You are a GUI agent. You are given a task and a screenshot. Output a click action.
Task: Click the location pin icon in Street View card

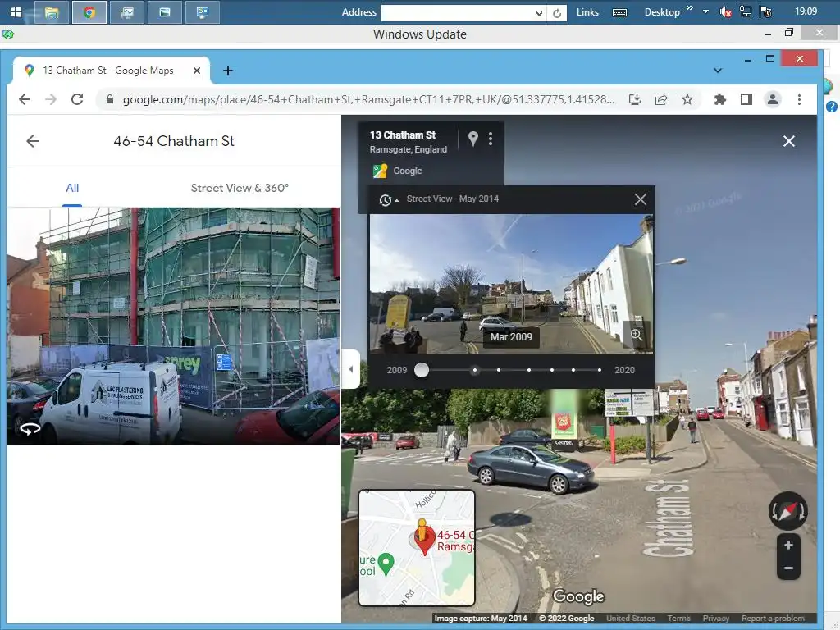pos(473,139)
